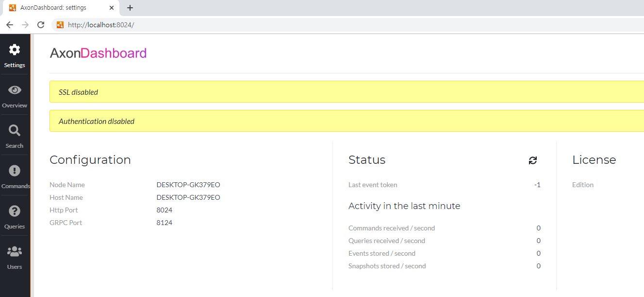
Task: Click the Authentication disabled warning banner
Action: (x=347, y=121)
